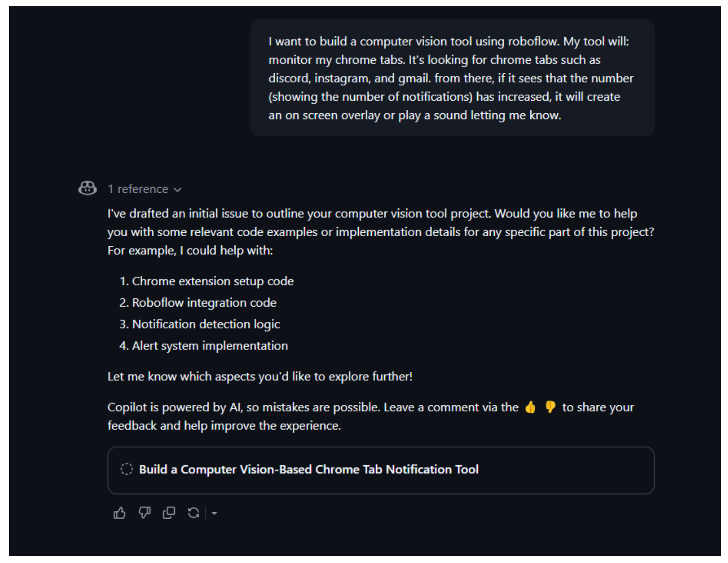
Task: Click the yellow thumbs-up emoji in the feedback sentence
Action: (x=530, y=407)
